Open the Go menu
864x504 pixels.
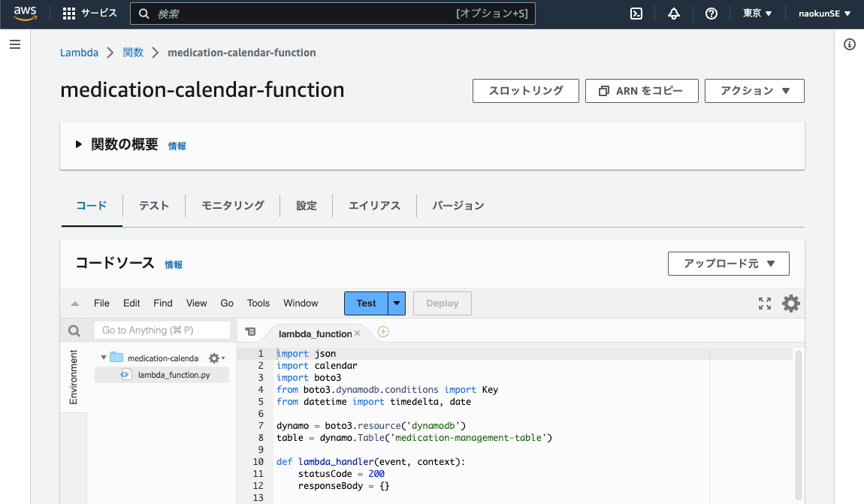coord(227,303)
